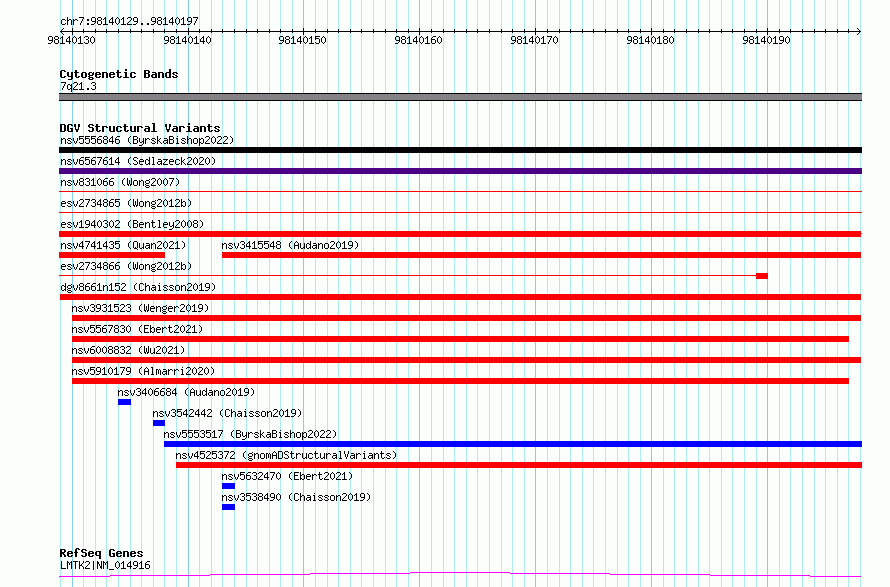Open nsv3542442 (Chaisson2019) label
890x587 pixels.
[x=227, y=413]
